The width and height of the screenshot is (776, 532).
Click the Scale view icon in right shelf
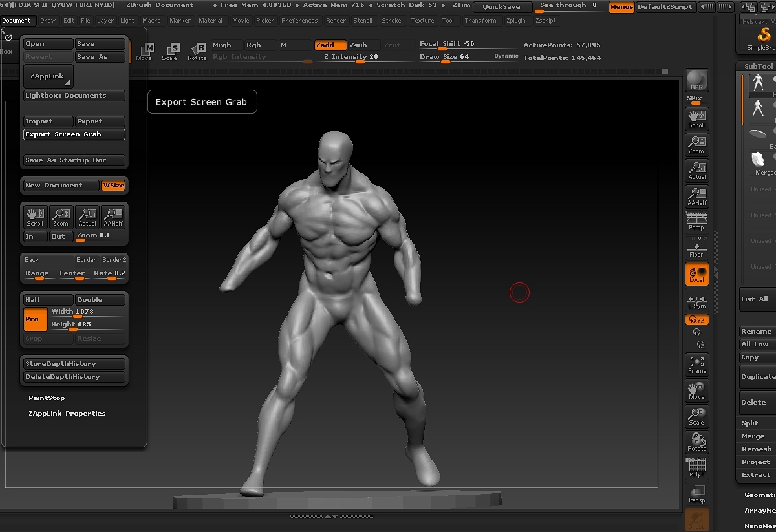[696, 416]
